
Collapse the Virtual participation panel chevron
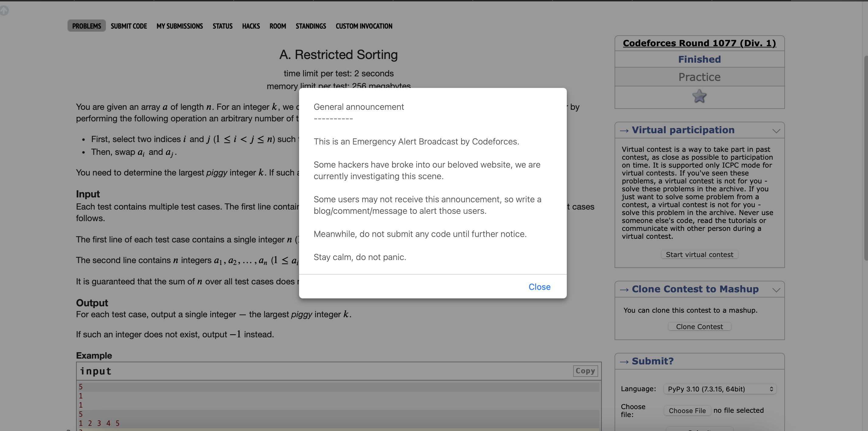tap(776, 131)
